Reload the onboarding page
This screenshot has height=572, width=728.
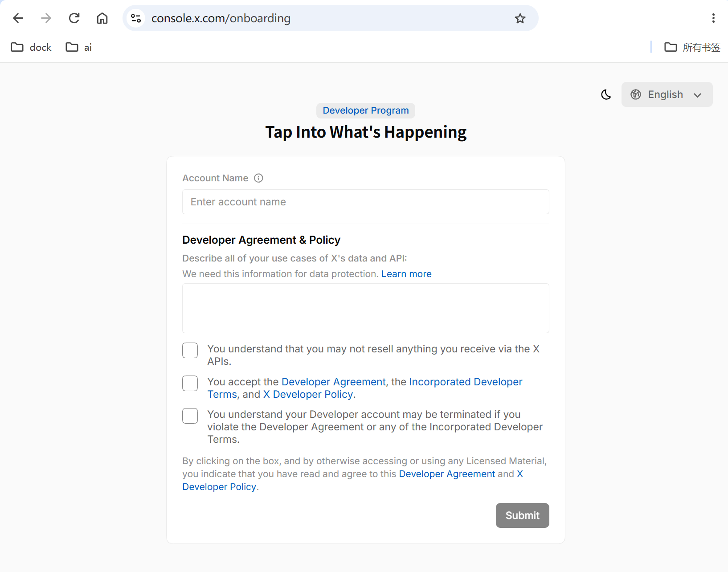point(74,18)
